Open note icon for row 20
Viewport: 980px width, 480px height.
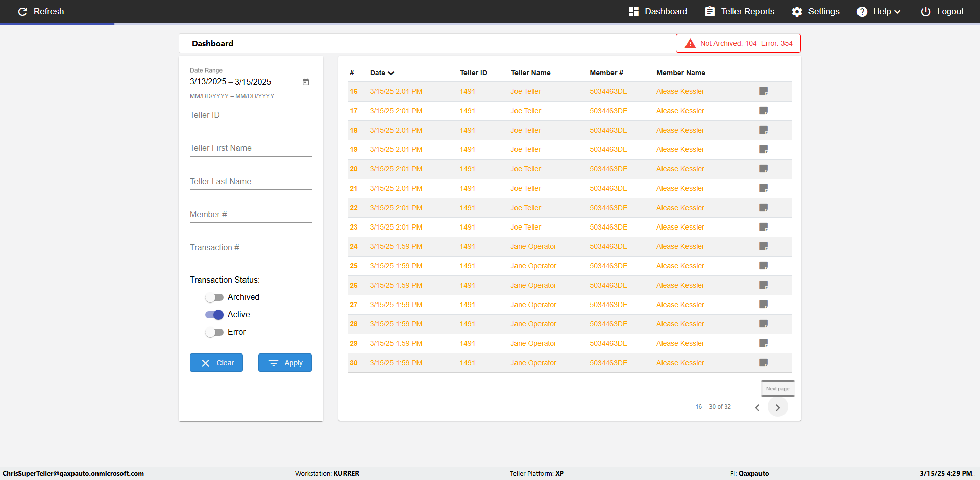point(764,169)
